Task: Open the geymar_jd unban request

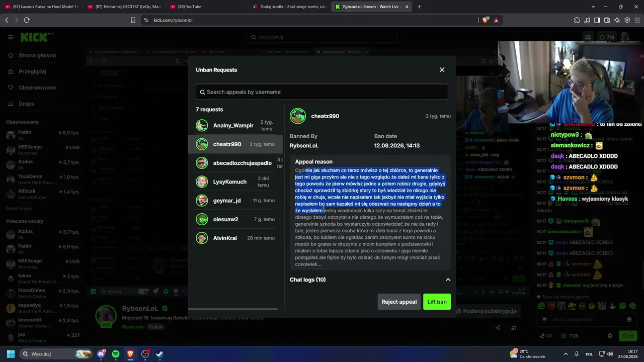Action: [235, 201]
